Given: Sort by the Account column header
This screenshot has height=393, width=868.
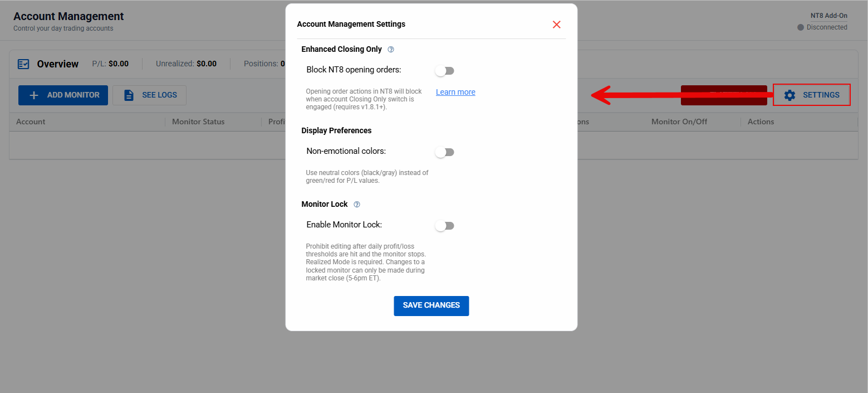Looking at the screenshot, I should (31, 122).
